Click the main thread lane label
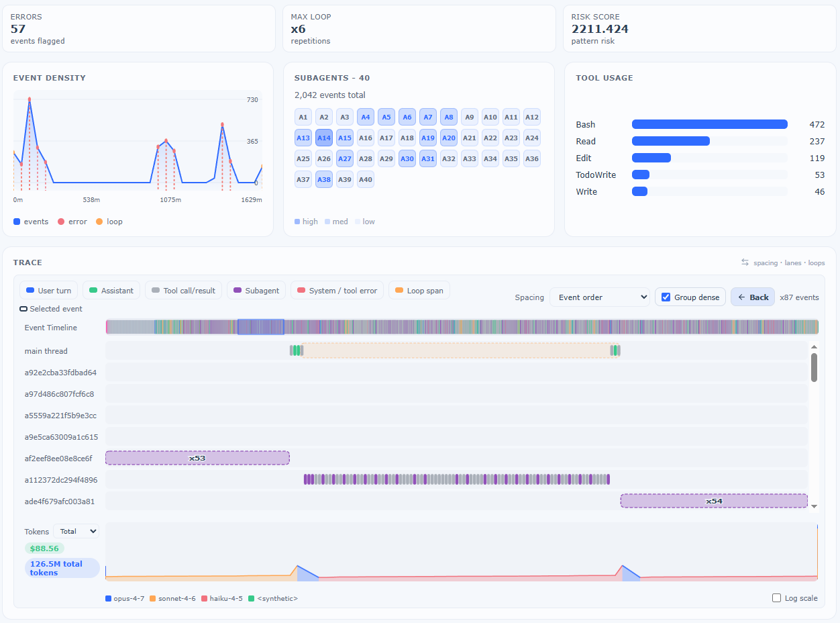The image size is (840, 623). [46, 351]
